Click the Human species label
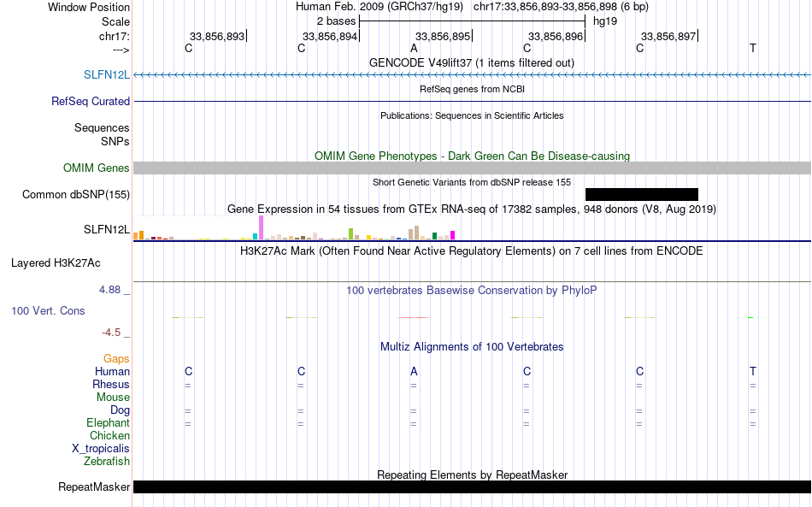Image resolution: width=812 pixels, height=507 pixels. click(112, 371)
